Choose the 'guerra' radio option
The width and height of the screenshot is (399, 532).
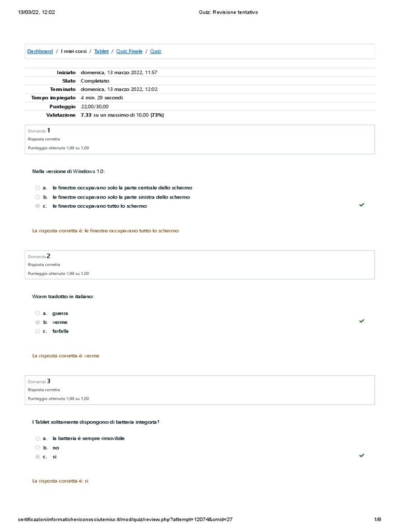coord(37,313)
